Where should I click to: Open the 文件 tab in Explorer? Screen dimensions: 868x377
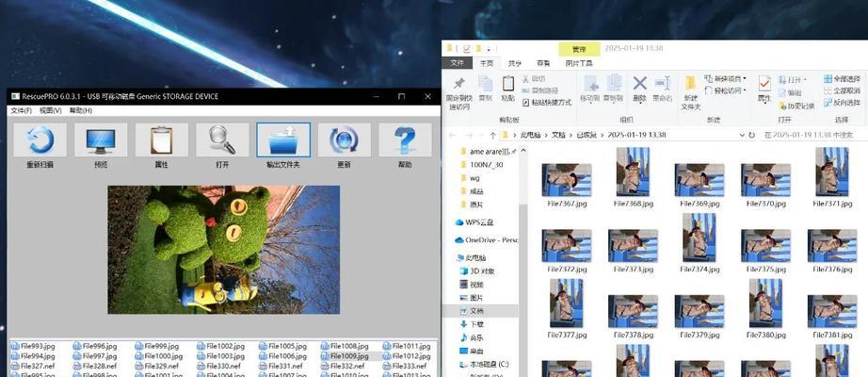pos(458,63)
